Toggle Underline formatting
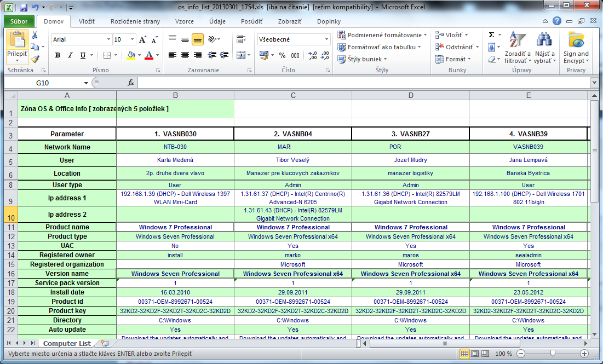This screenshot has width=603, height=364. coord(83,55)
